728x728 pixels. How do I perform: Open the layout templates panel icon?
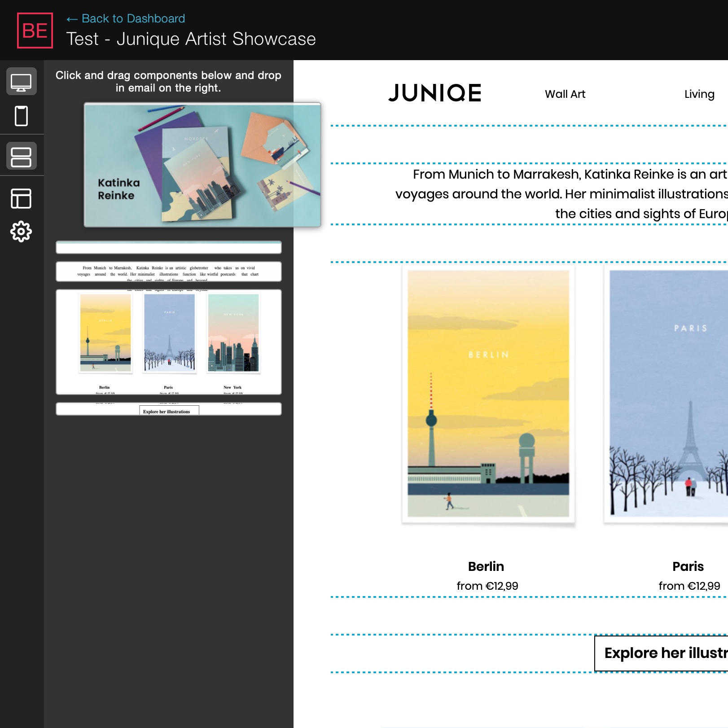coord(22,198)
